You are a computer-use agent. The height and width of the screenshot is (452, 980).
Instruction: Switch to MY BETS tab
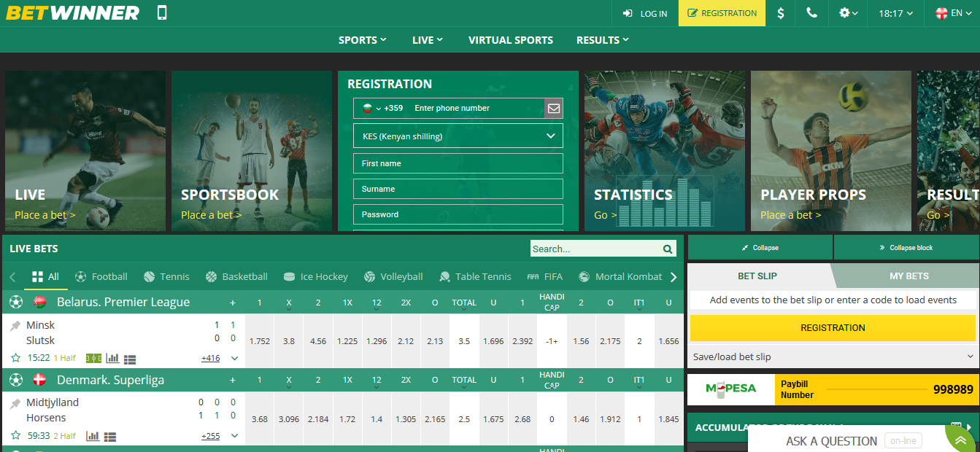click(x=908, y=276)
